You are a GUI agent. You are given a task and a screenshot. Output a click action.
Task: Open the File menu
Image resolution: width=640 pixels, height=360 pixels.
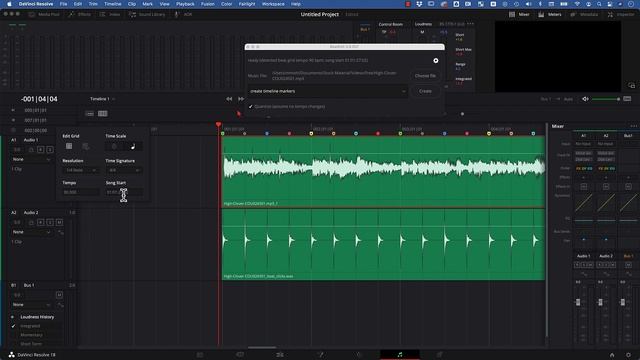tap(63, 4)
